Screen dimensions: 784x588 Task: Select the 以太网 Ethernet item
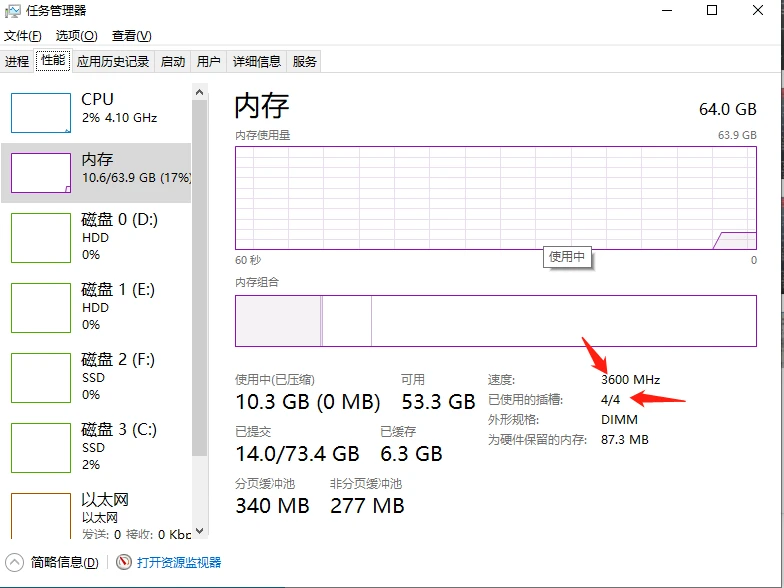pyautogui.click(x=96, y=514)
